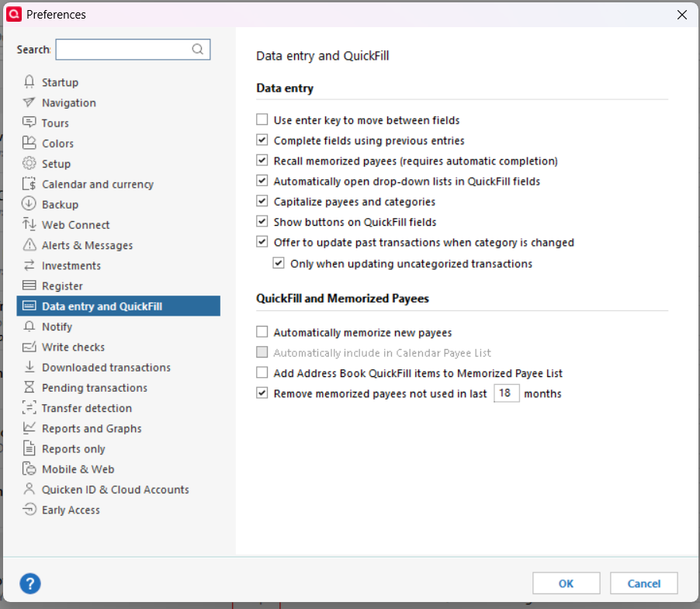Click the Transfer detection icon
This screenshot has height=609, width=700.
coord(29,407)
